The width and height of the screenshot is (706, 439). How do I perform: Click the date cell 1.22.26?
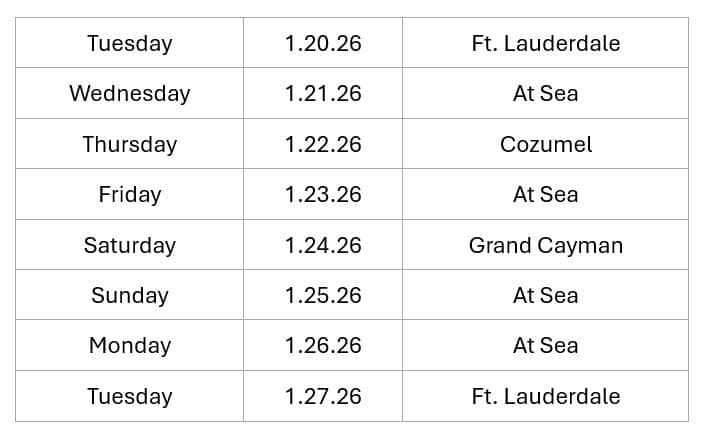pos(322,144)
